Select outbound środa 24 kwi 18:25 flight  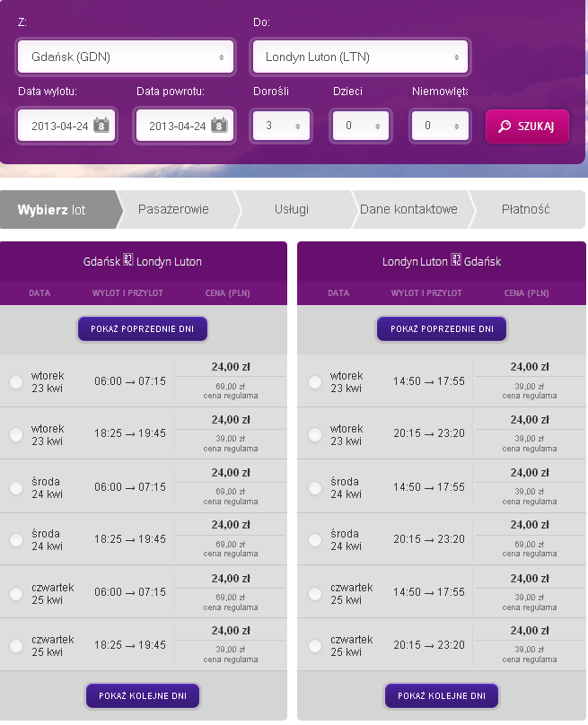click(x=16, y=540)
